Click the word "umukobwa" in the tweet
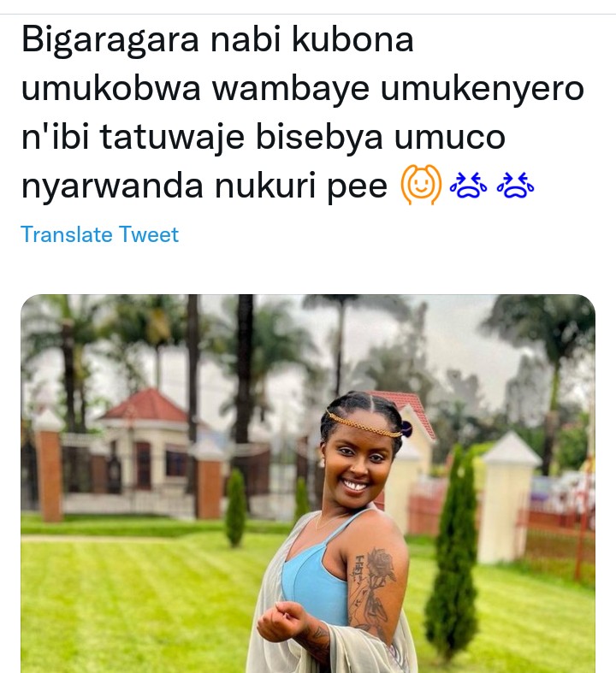The width and height of the screenshot is (616, 673). (110, 89)
